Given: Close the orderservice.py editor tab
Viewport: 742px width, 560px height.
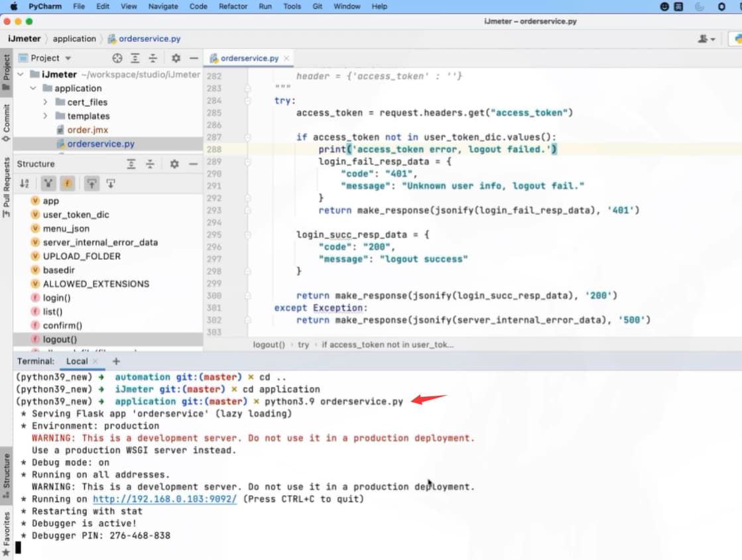Looking at the screenshot, I should click(x=286, y=58).
